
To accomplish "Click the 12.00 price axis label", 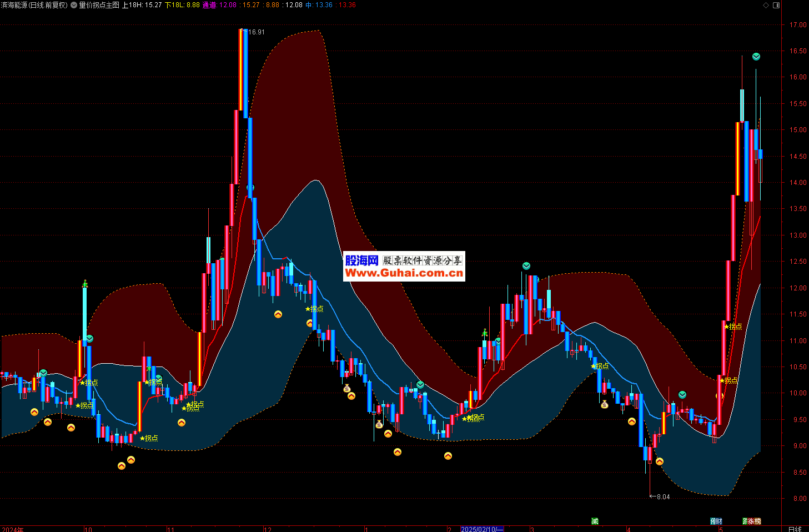I will point(798,288).
